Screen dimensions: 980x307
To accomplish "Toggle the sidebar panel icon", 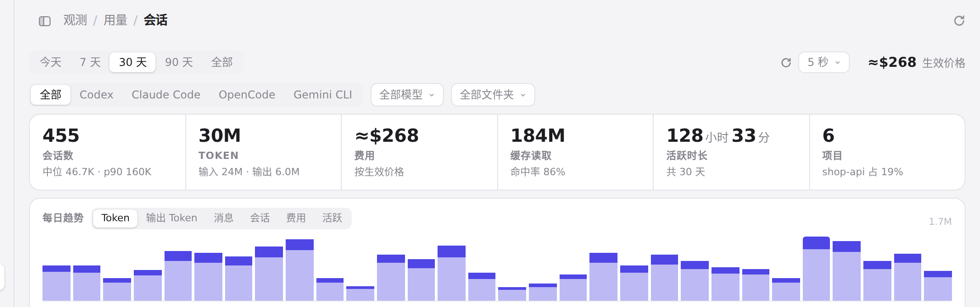I will tap(45, 21).
